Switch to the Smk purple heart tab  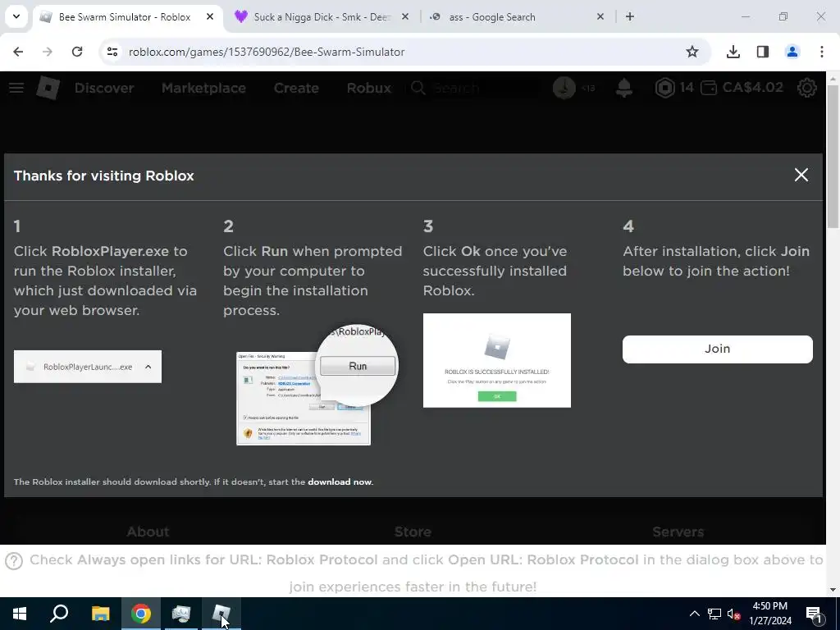click(322, 17)
